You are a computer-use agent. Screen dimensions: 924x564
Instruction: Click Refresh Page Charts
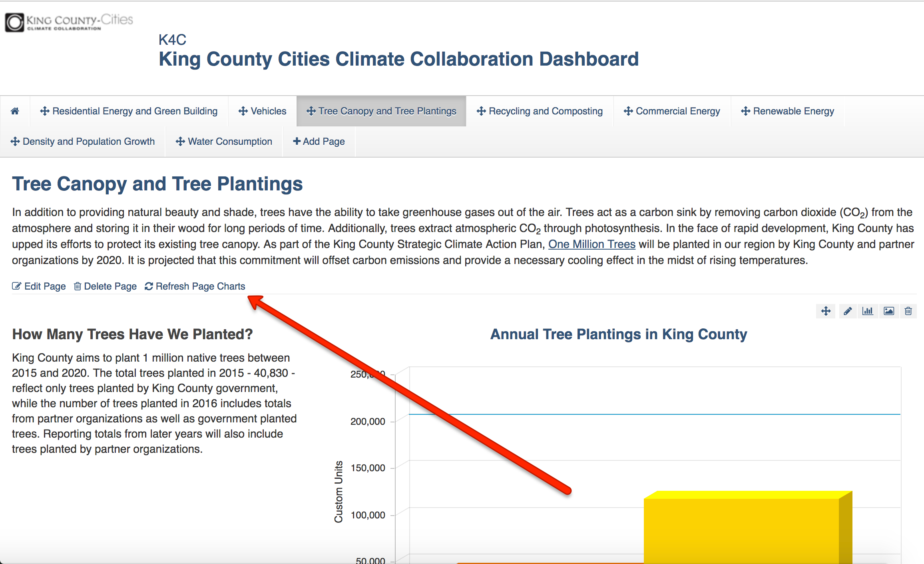click(x=195, y=286)
